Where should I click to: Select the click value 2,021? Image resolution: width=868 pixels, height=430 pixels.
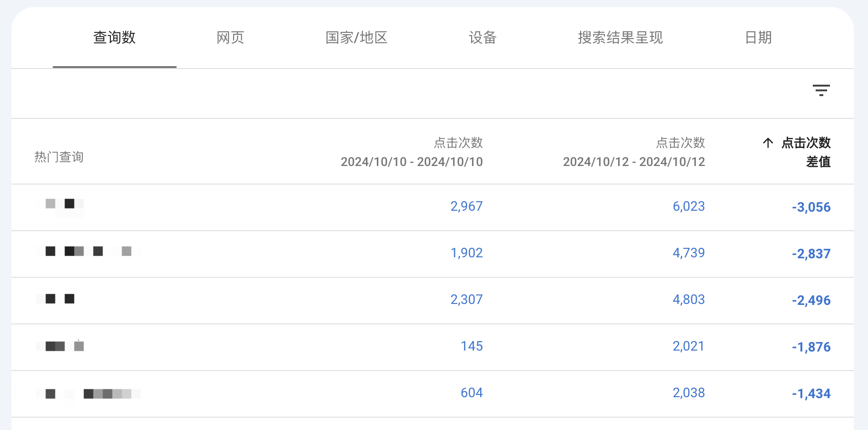[x=689, y=346]
